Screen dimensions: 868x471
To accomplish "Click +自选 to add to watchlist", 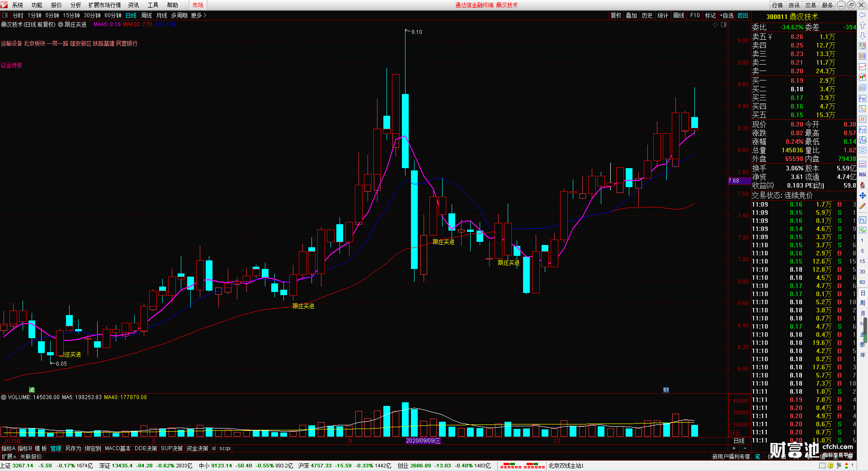I will (726, 15).
